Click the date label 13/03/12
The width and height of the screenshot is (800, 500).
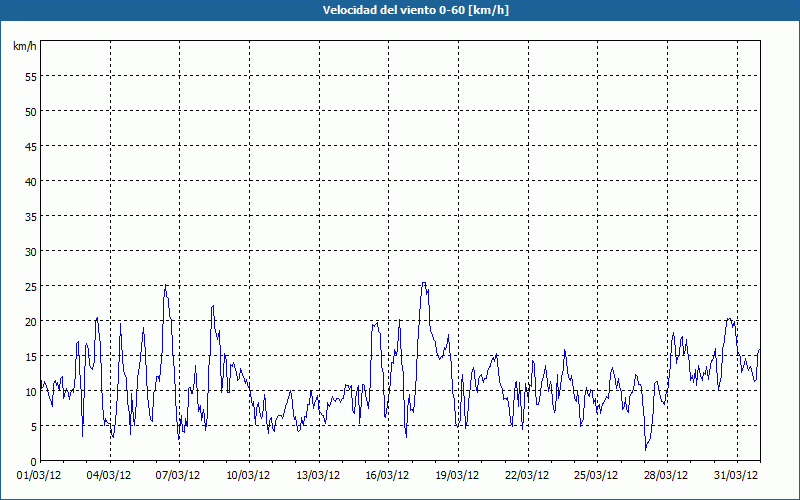pyautogui.click(x=318, y=475)
